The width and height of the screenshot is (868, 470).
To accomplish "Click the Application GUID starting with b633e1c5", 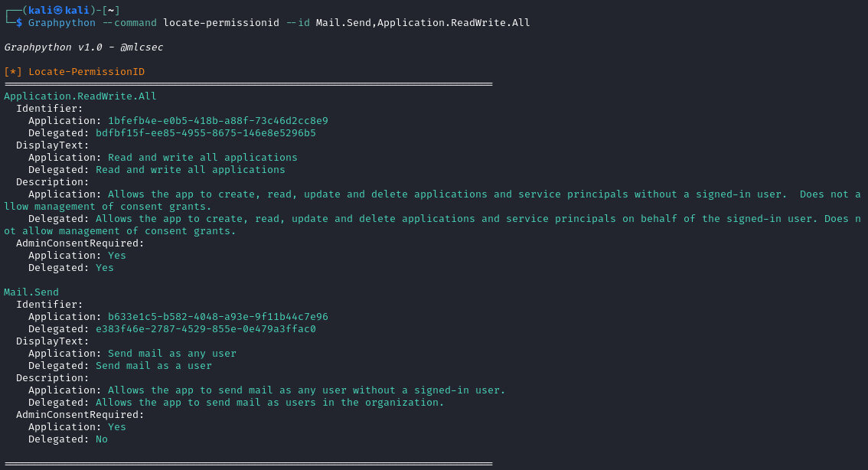I will click(217, 317).
